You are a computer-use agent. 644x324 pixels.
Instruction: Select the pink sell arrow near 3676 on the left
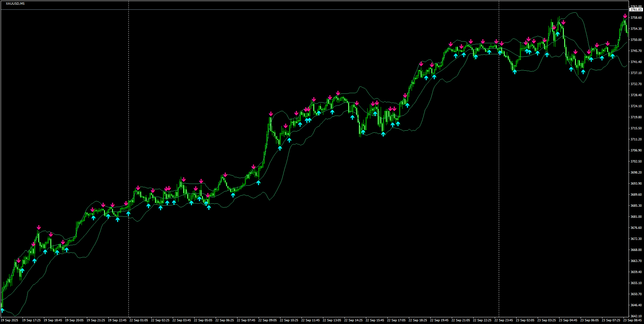[39, 228]
